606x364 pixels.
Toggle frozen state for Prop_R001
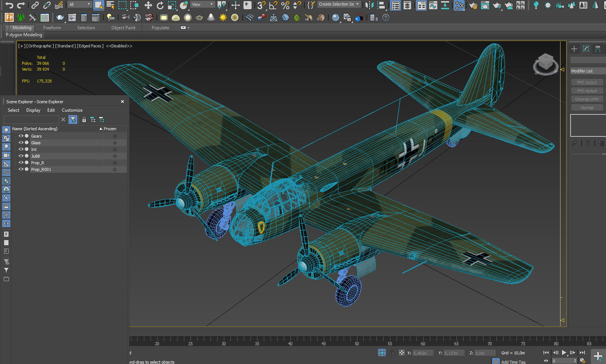click(115, 169)
